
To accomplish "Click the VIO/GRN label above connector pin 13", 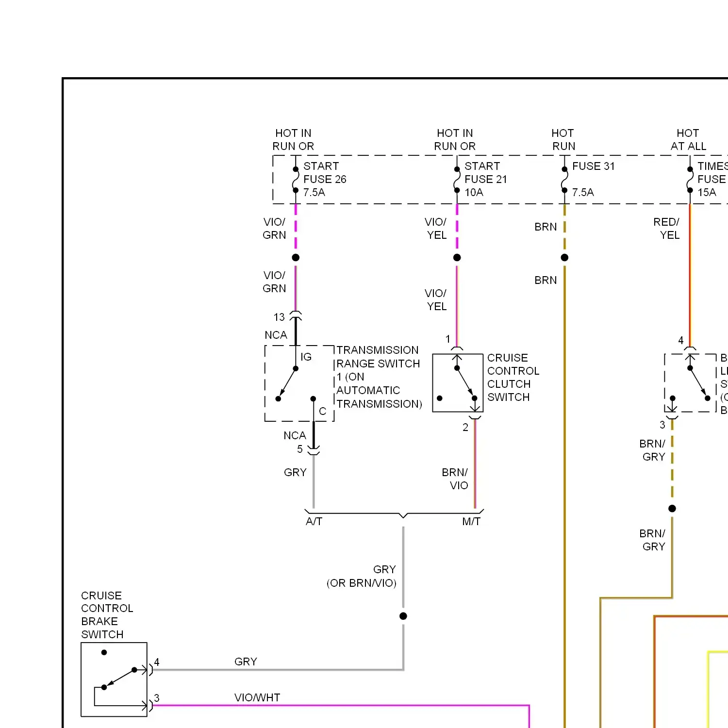I will point(274,282).
